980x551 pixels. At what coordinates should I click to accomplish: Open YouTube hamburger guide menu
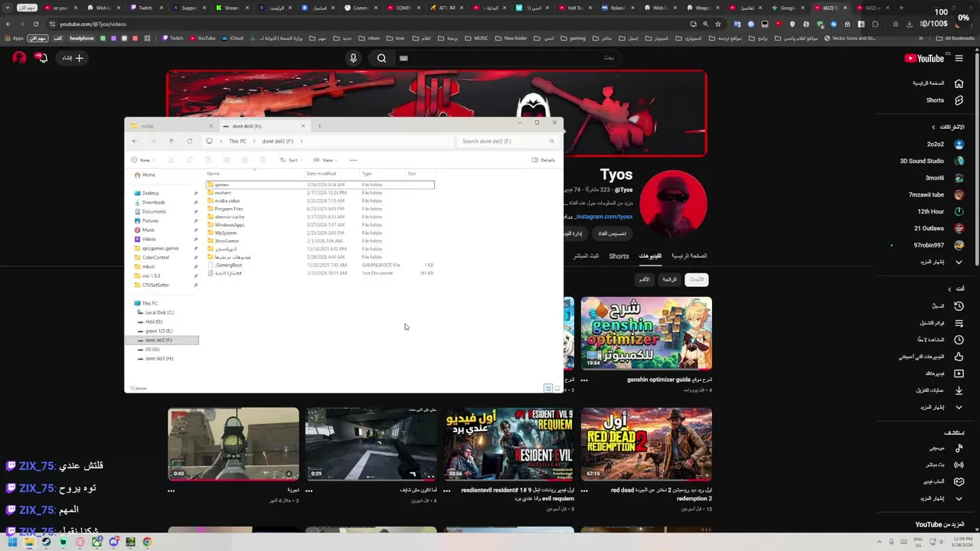coord(959,58)
